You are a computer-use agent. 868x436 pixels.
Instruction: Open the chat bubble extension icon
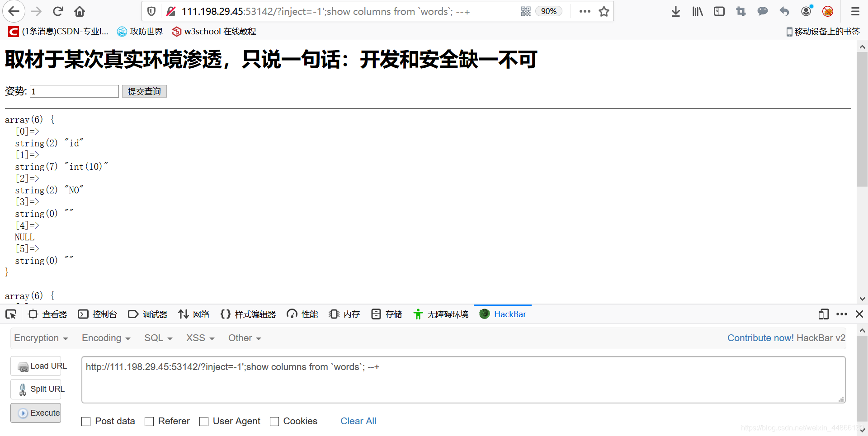(x=763, y=12)
